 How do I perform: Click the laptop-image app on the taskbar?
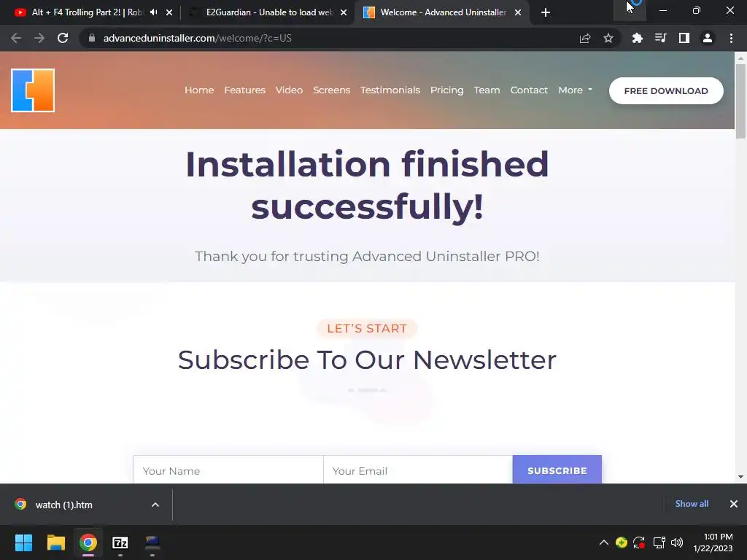[x=152, y=542]
